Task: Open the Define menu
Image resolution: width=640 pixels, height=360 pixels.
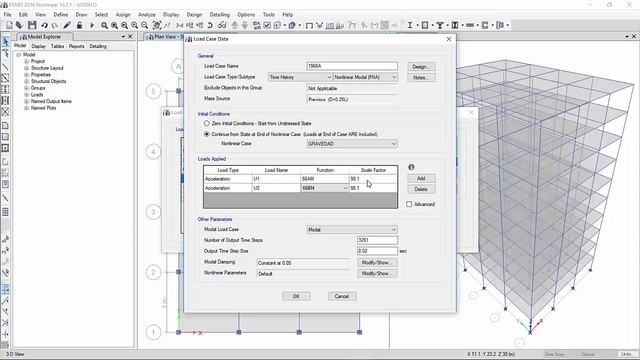Action: [x=60, y=14]
